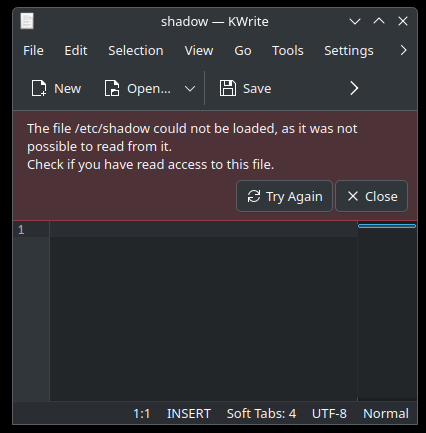Image resolution: width=426 pixels, height=433 pixels.
Task: Click the Save floppy disk icon
Action: pyautogui.click(x=228, y=88)
